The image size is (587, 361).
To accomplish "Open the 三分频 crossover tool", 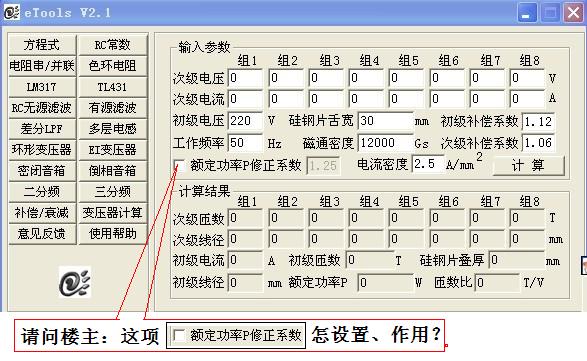I will 112,192.
